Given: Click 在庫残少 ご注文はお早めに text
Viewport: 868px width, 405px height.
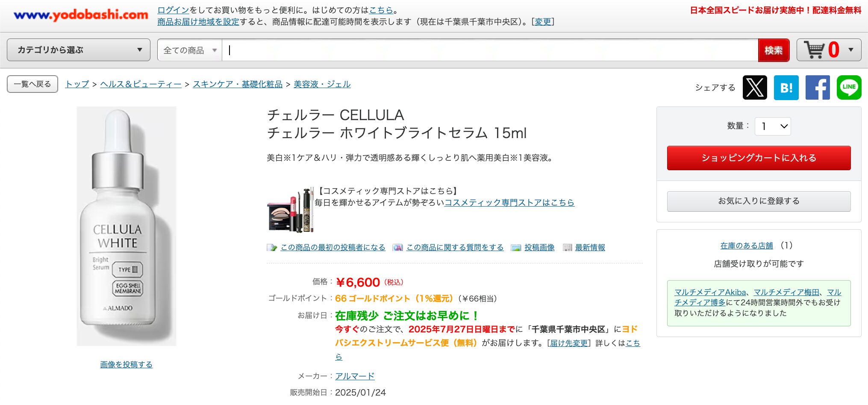Looking at the screenshot, I should [x=406, y=316].
